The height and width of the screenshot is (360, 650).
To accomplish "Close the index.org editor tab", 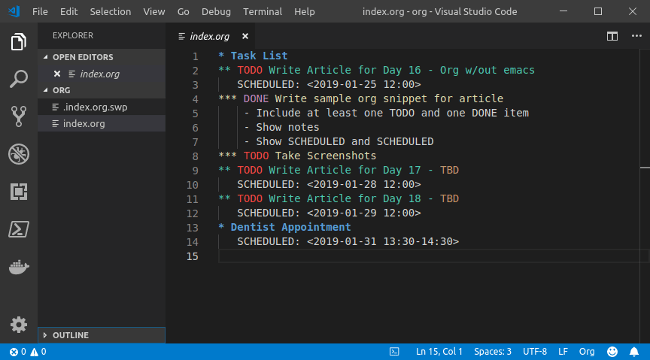I will pyautogui.click(x=245, y=36).
